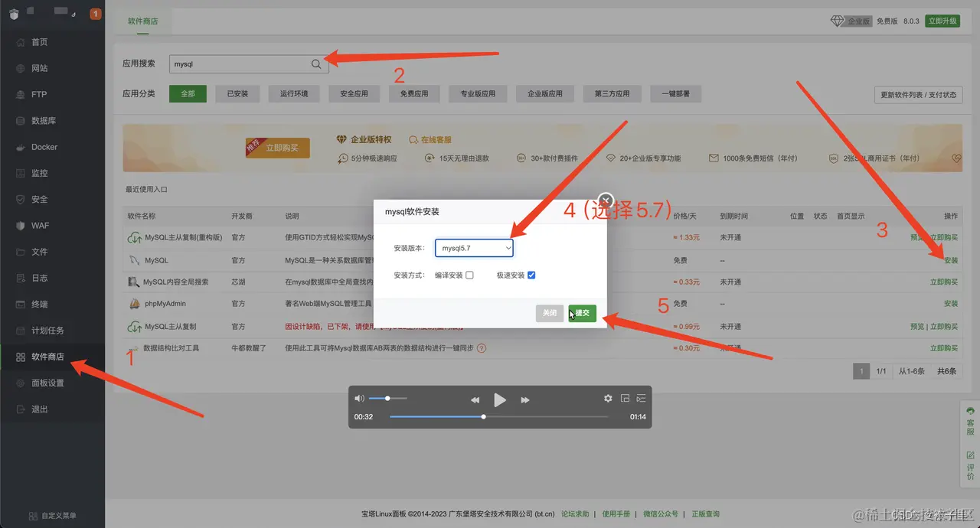Click the 关闭 button in dialog
Screen dimensions: 980x528
550,313
